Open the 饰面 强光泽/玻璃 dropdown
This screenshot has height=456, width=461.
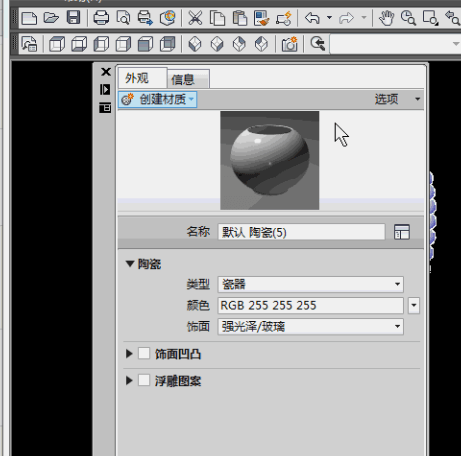311,326
